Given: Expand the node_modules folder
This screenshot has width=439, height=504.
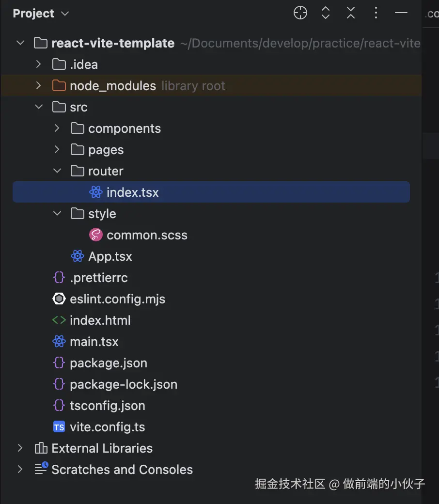Looking at the screenshot, I should (39, 86).
